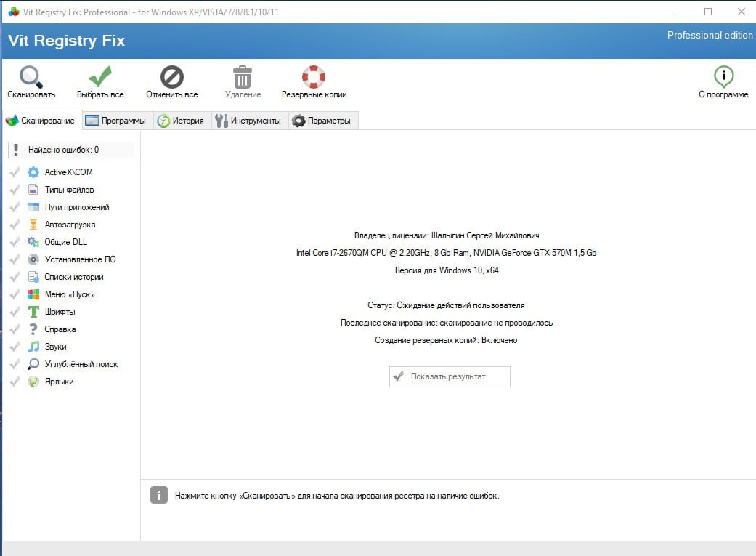Click the Сканировать magnifier icon

(31, 77)
